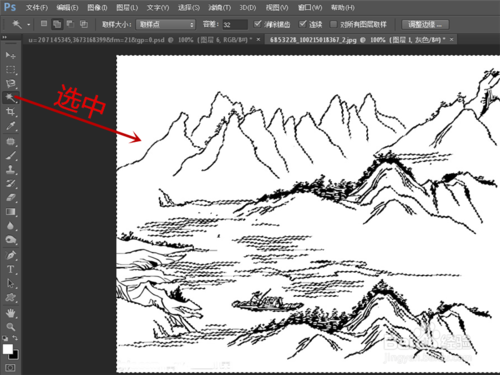
Task: Click the Ps application logo
Action: 10,7
